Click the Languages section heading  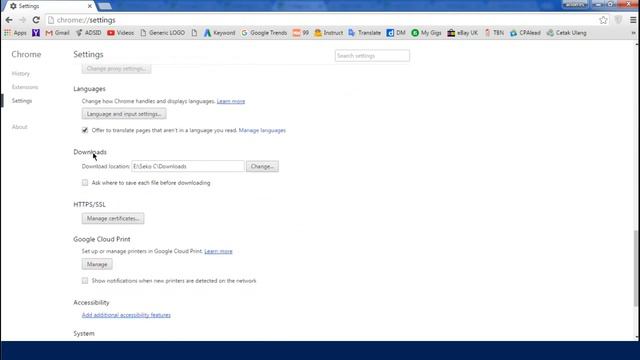(89, 89)
